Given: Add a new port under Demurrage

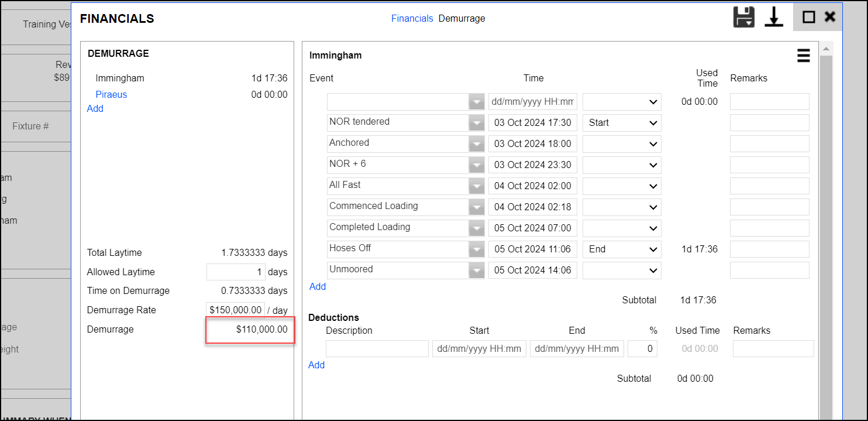Looking at the screenshot, I should click(95, 109).
